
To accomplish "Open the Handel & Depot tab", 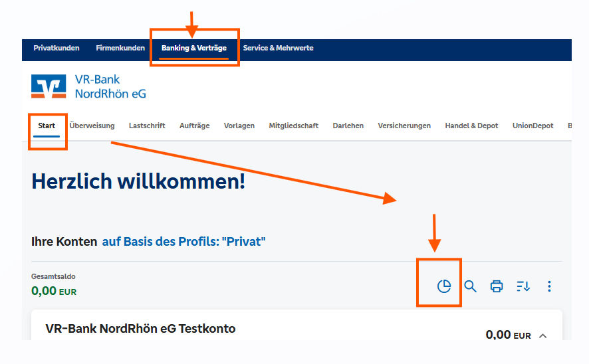I will [x=471, y=126].
